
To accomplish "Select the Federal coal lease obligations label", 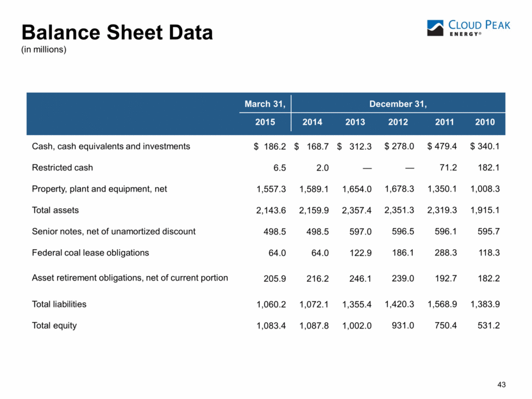I will (90, 252).
